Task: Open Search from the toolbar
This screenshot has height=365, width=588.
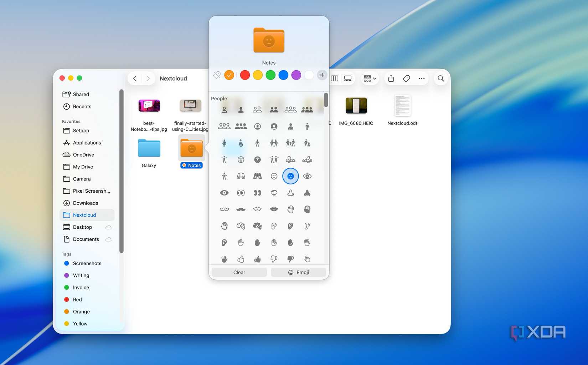Action: coord(440,78)
